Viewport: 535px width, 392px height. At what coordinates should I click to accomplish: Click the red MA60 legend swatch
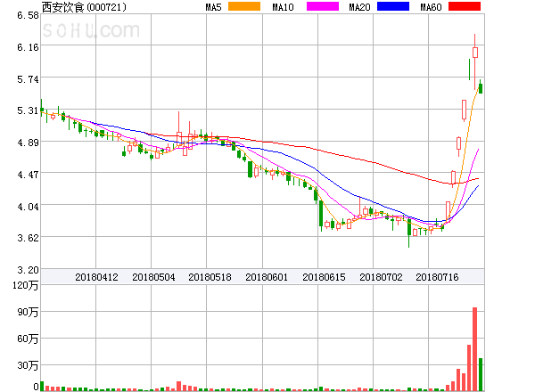tap(465, 6)
